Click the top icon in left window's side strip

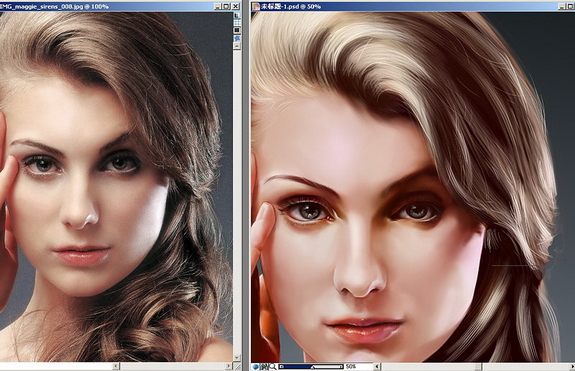(x=237, y=15)
